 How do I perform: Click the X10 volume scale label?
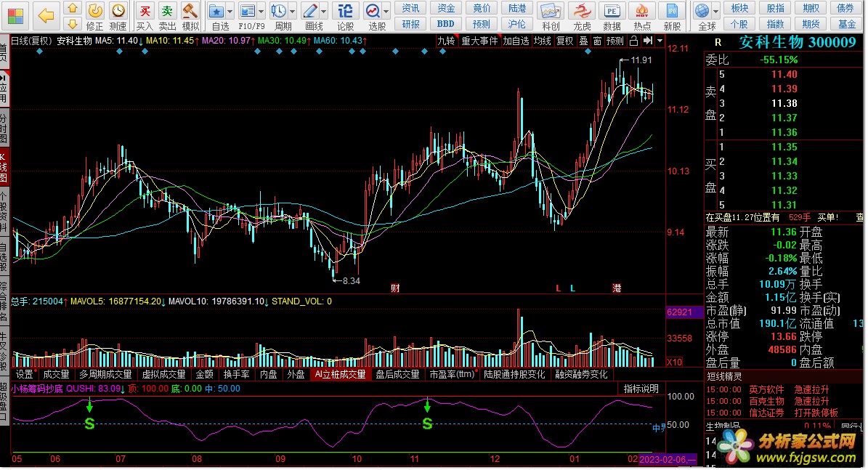[674, 362]
